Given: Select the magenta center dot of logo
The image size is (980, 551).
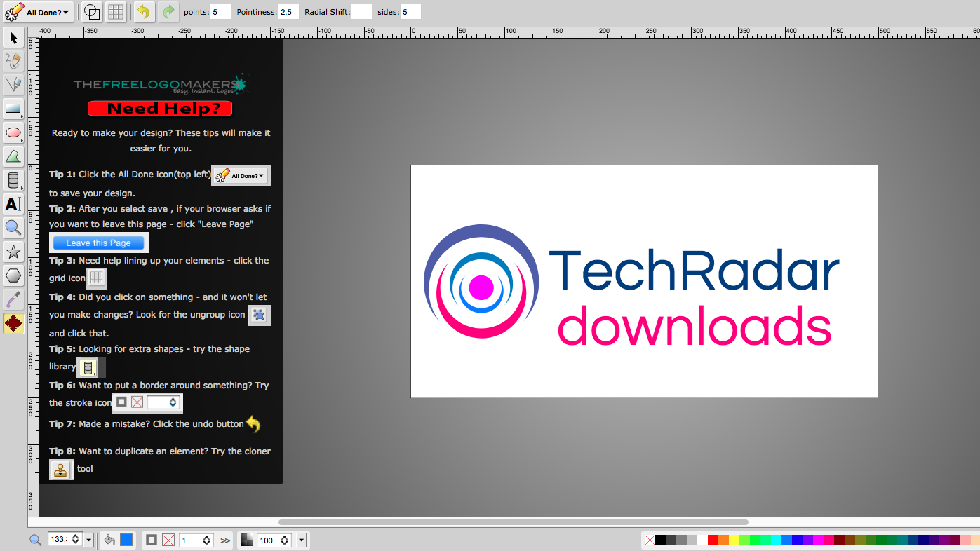Looking at the screenshot, I should click(x=481, y=288).
